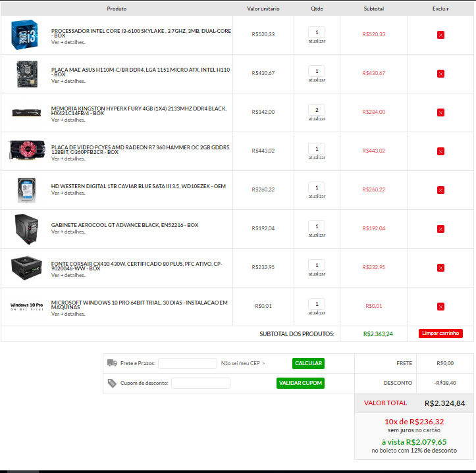476x473 pixels.
Task: View details for Kingston HyperX memory
Action: click(x=68, y=120)
